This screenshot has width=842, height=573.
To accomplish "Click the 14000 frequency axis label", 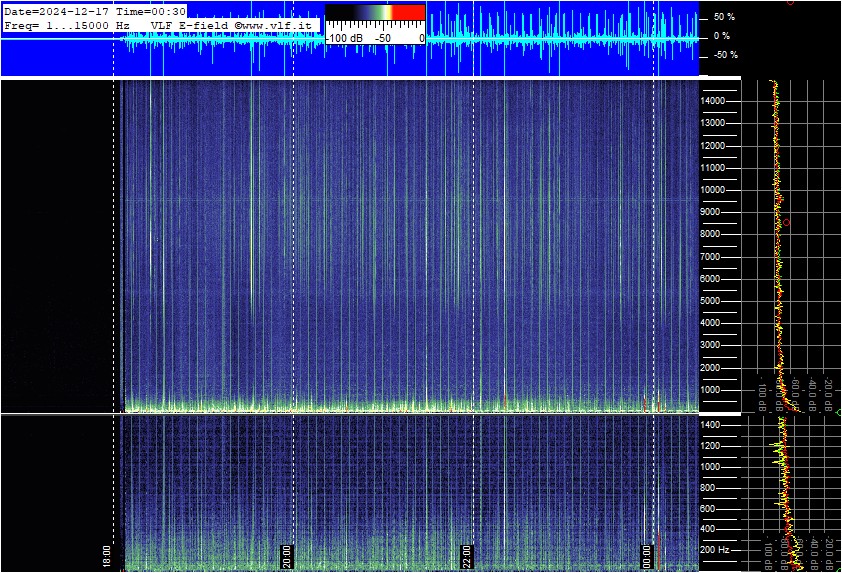I will [x=713, y=101].
